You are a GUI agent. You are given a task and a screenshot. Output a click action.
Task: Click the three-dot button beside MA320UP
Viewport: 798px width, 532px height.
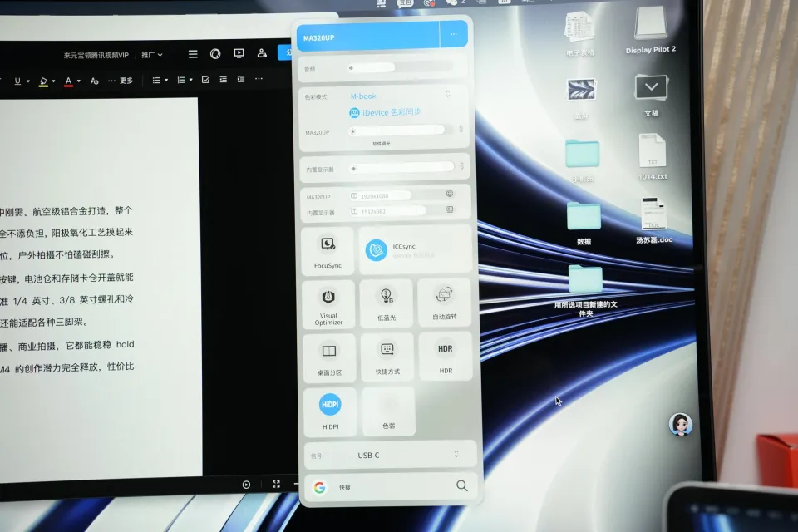point(453,35)
